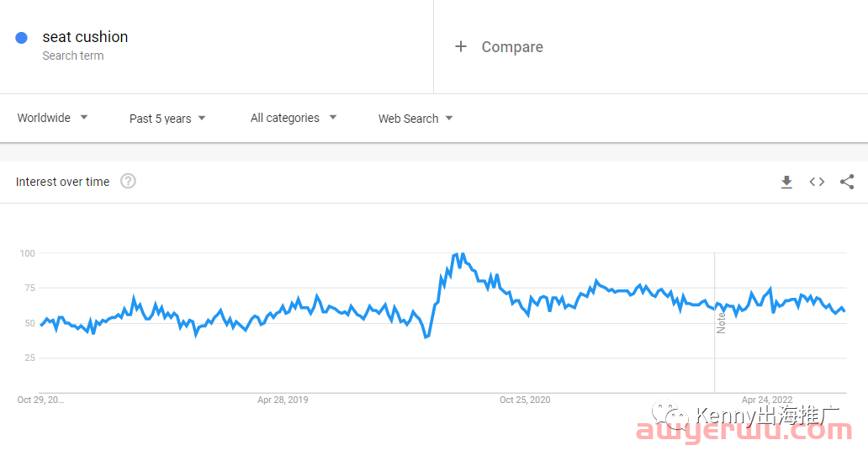The height and width of the screenshot is (456, 868).
Task: Open the embed code icon
Action: pos(817,182)
